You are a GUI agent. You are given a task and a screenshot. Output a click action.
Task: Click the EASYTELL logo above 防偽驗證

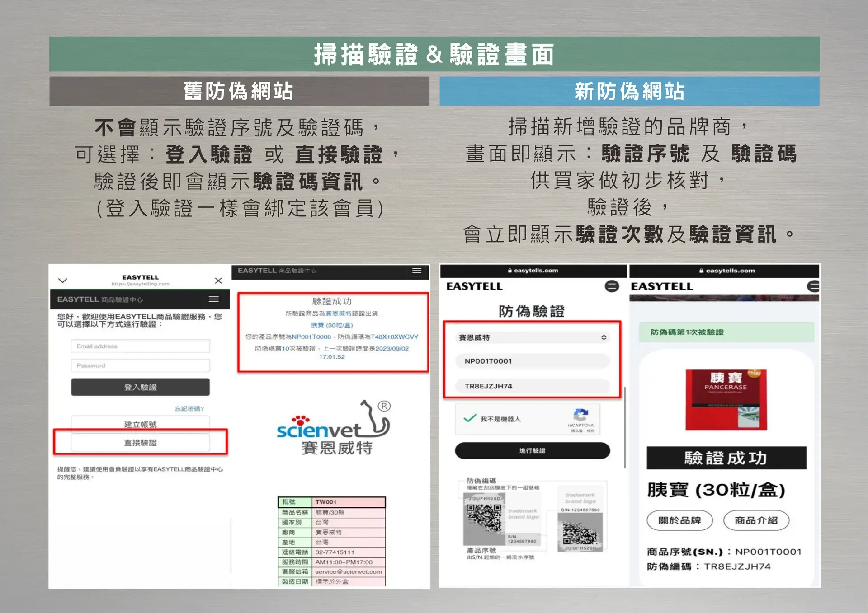pyautogui.click(x=474, y=286)
